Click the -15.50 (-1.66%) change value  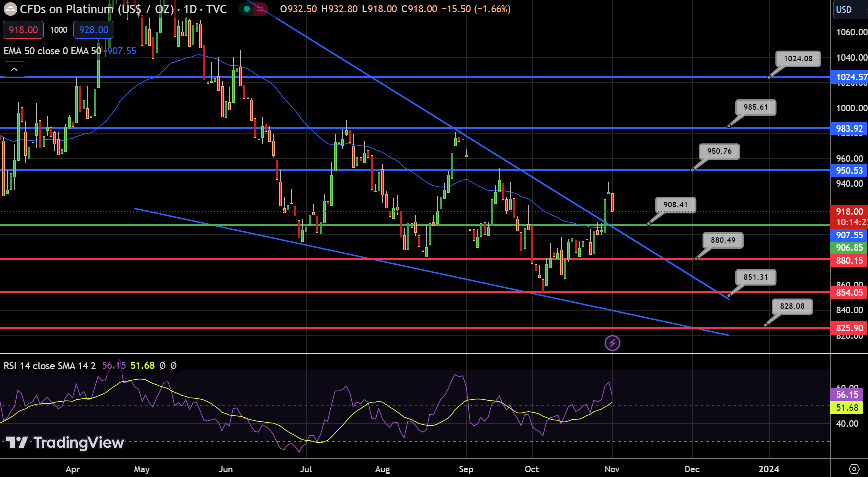coord(476,9)
